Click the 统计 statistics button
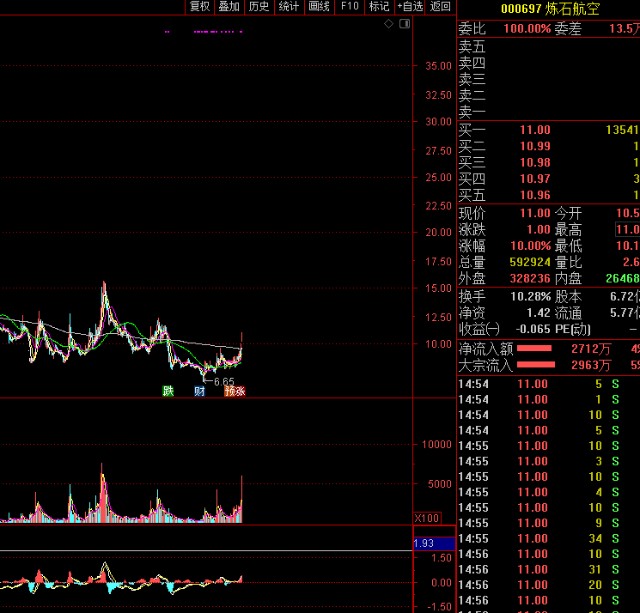640x613 pixels. (289, 6)
